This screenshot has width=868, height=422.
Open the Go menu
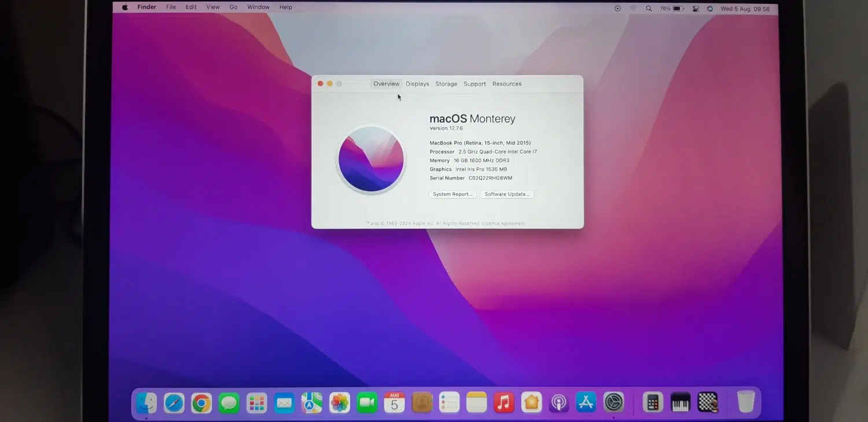[234, 8]
